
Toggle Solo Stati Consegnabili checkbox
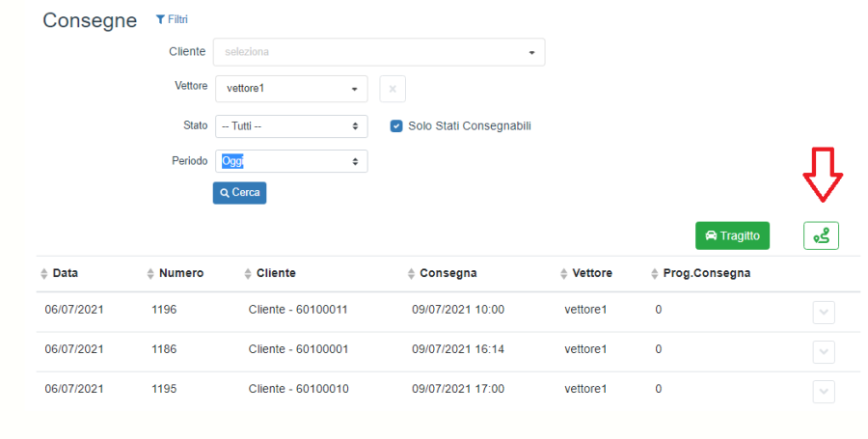(396, 126)
